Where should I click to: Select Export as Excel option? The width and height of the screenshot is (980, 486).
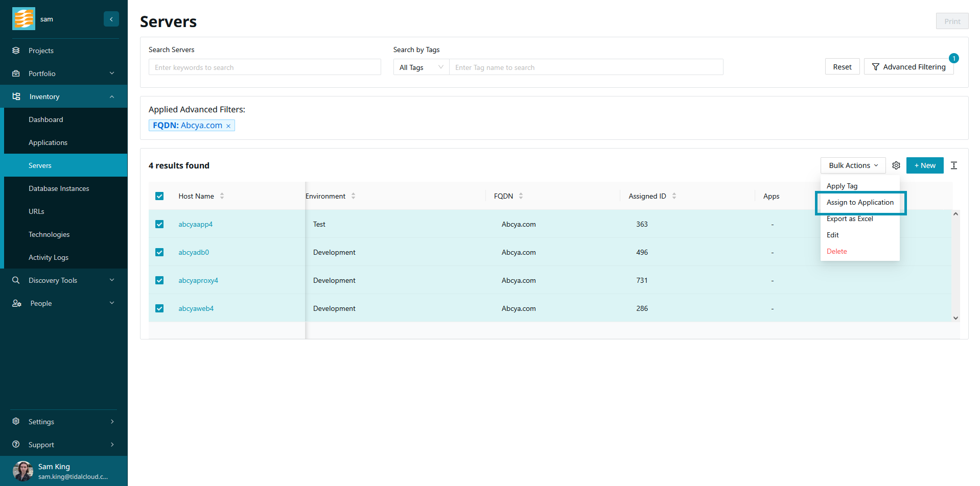849,219
